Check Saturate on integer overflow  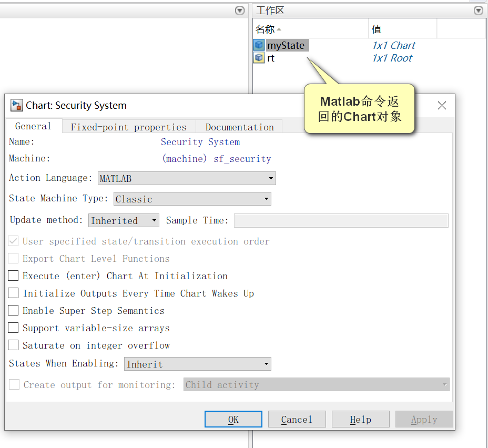pyautogui.click(x=13, y=345)
